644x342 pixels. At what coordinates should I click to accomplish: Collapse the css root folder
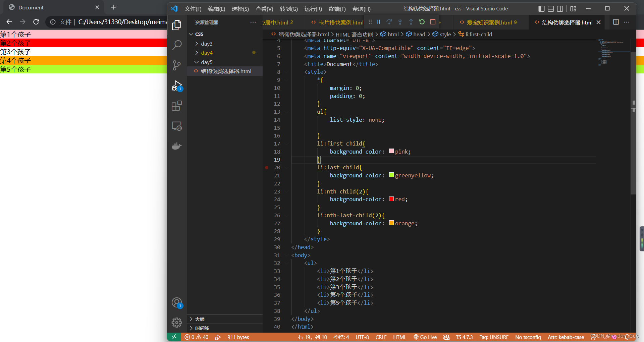[x=191, y=34]
